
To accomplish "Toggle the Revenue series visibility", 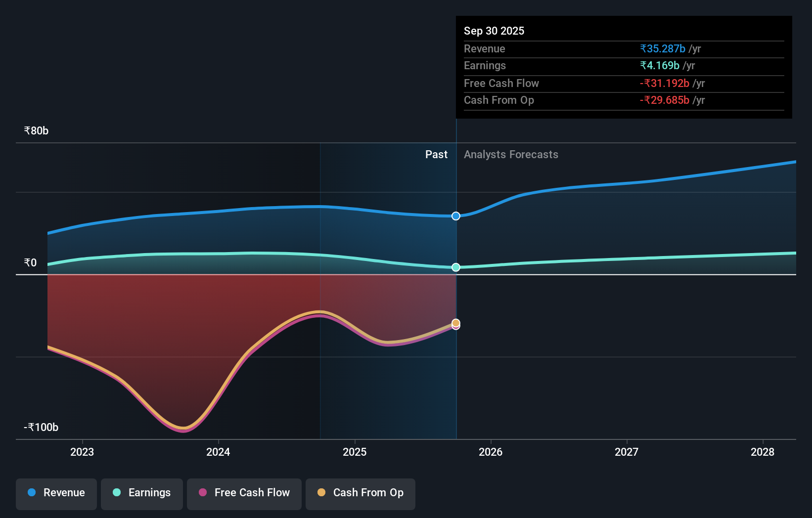I will [56, 493].
